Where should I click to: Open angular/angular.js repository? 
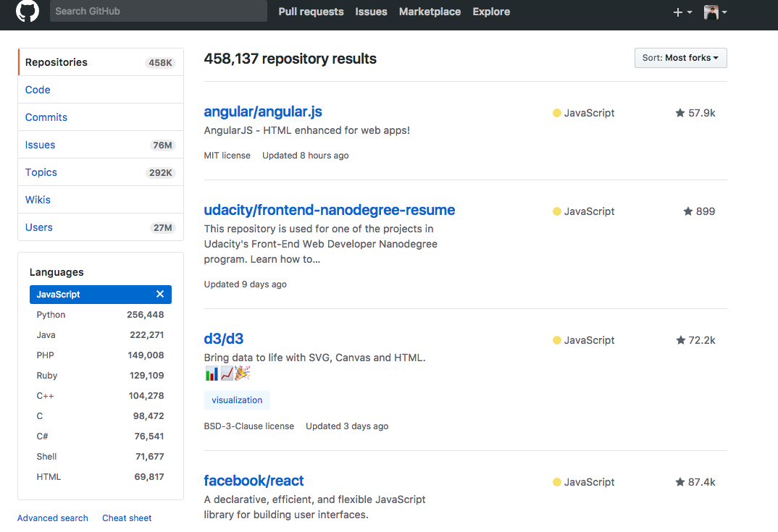(x=263, y=111)
